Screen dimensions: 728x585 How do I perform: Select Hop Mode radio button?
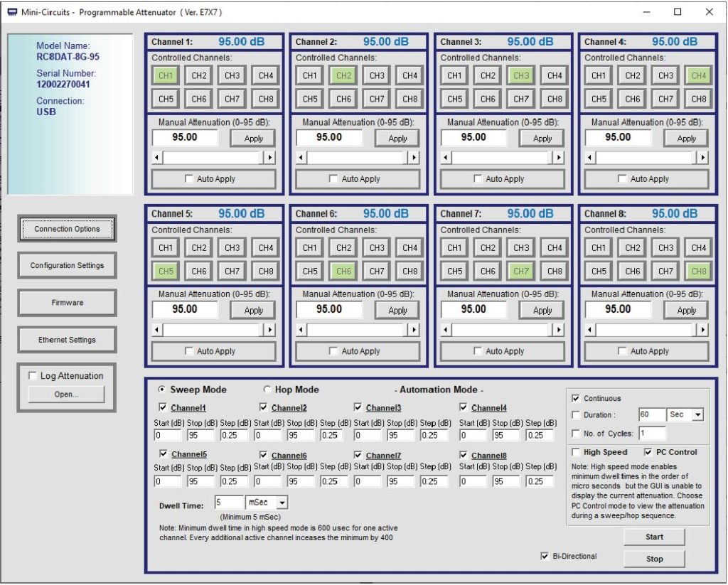tap(267, 390)
